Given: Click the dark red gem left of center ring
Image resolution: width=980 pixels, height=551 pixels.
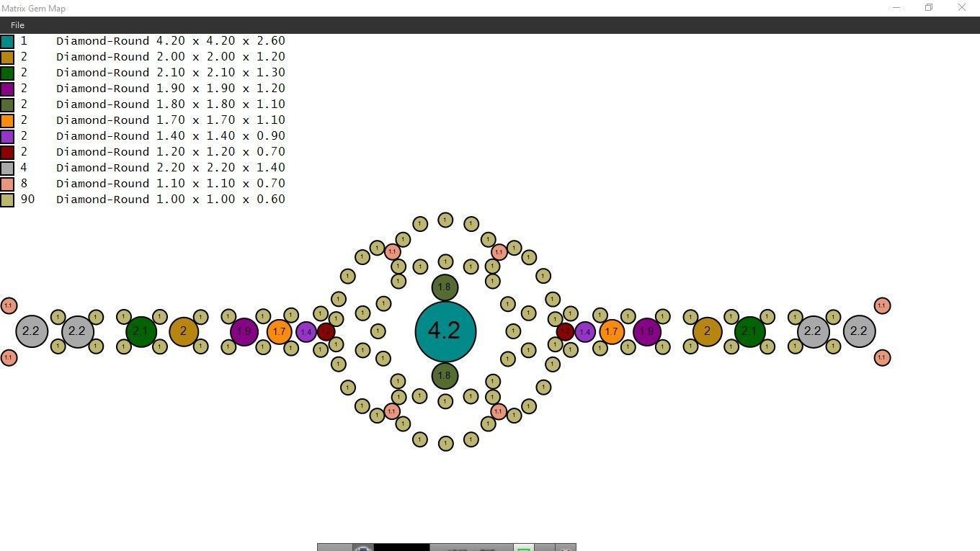Looking at the screenshot, I should coord(326,332).
